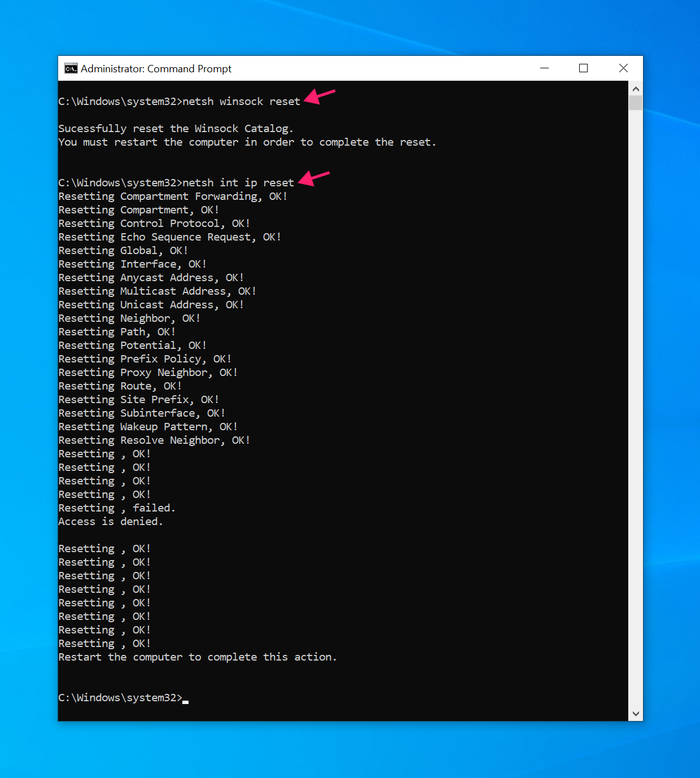
Task: Click 'Resetting Proxy Neighbor, OK!' line
Action: coord(148,373)
